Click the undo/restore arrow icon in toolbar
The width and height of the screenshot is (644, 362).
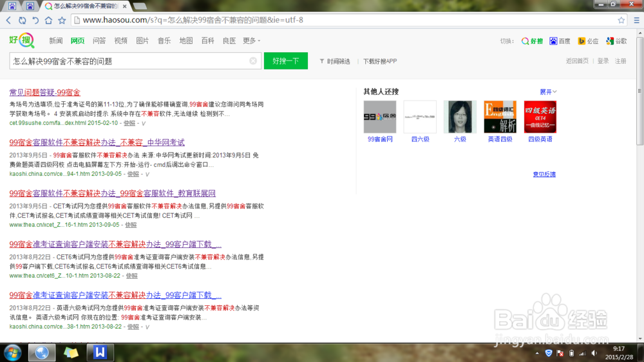pos(35,20)
